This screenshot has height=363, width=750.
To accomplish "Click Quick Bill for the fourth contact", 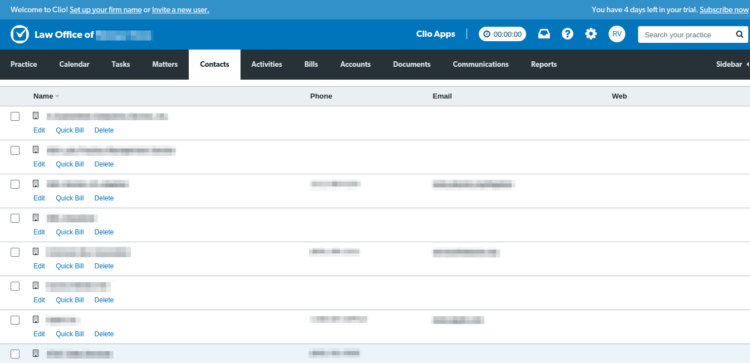I will pyautogui.click(x=70, y=232).
